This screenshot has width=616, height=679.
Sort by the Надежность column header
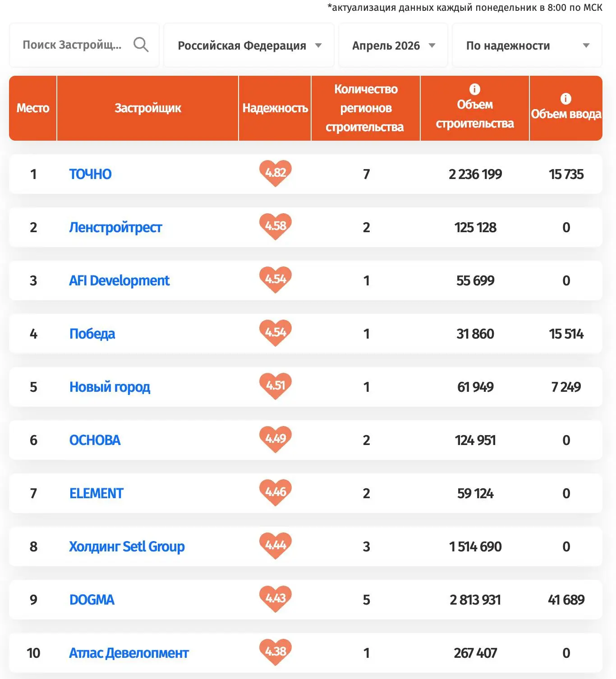tap(275, 108)
